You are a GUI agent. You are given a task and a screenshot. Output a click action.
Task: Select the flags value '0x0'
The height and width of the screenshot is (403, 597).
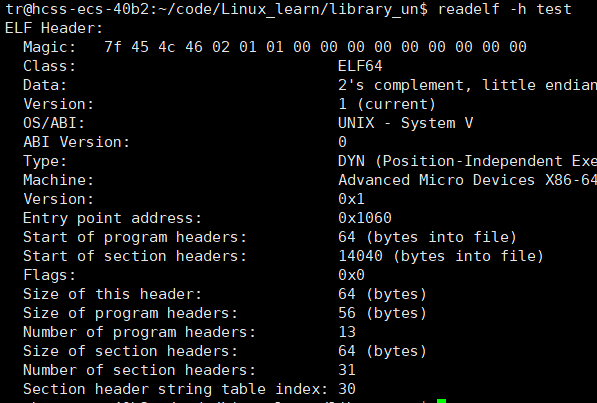[351, 275]
